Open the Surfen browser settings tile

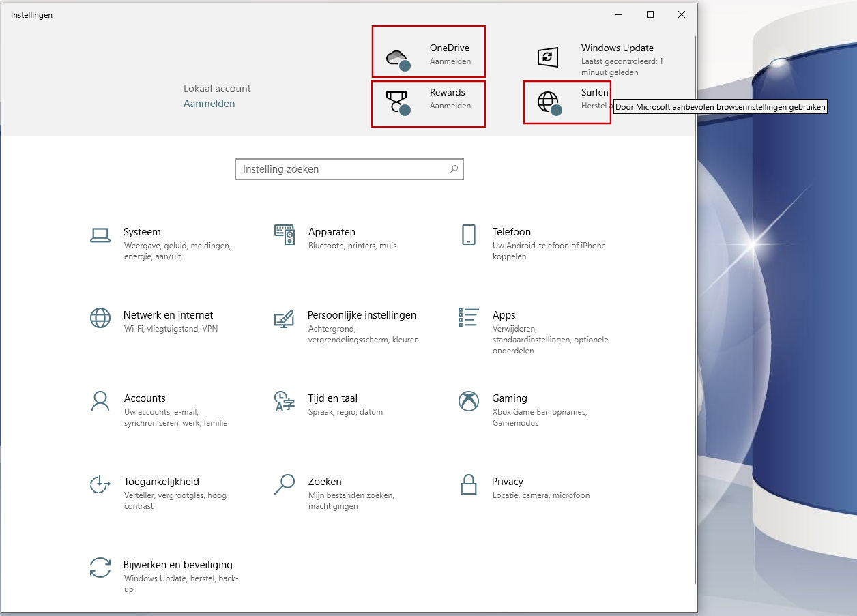tap(566, 102)
